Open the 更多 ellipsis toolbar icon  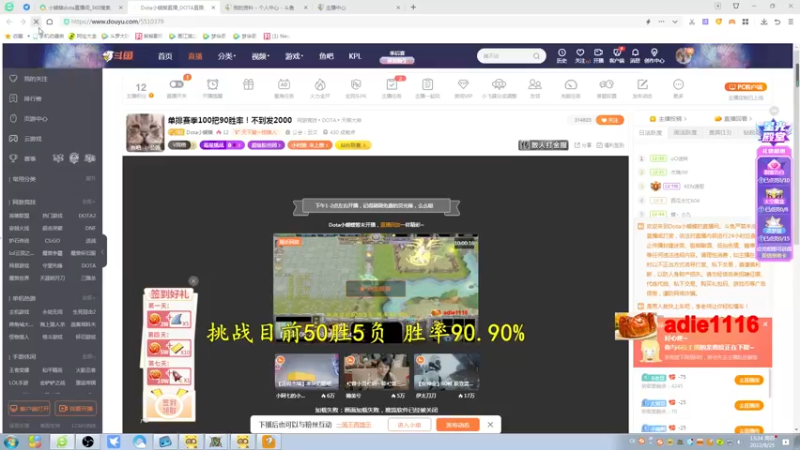pyautogui.click(x=678, y=88)
